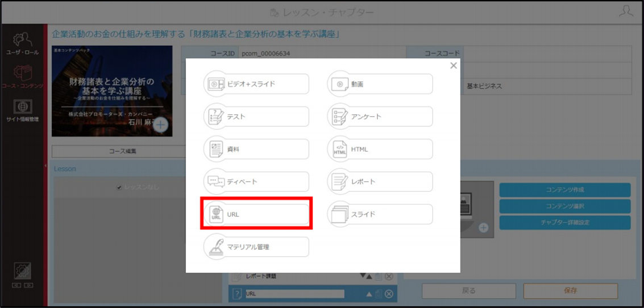Choose the 動画 video content type
Screen dimensions: 644x308
(x=380, y=84)
